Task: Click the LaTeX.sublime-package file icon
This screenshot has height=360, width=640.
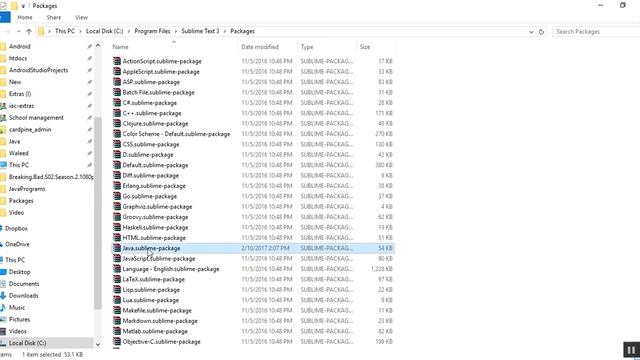Action: coord(117,279)
